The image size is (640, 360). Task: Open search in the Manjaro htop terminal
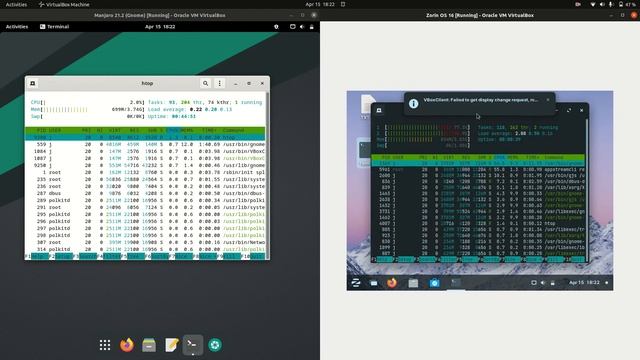[205, 83]
